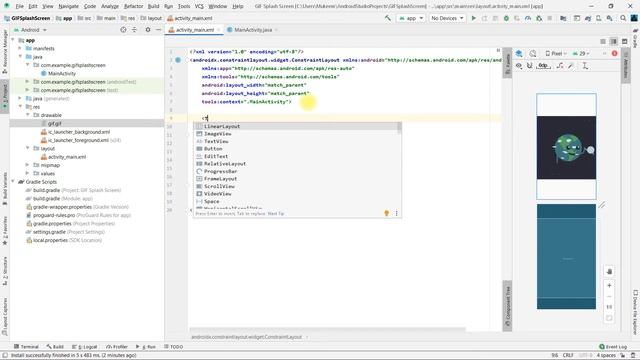Click the guidelines icon in design toolbar
The image size is (640, 360).
[x=585, y=66]
